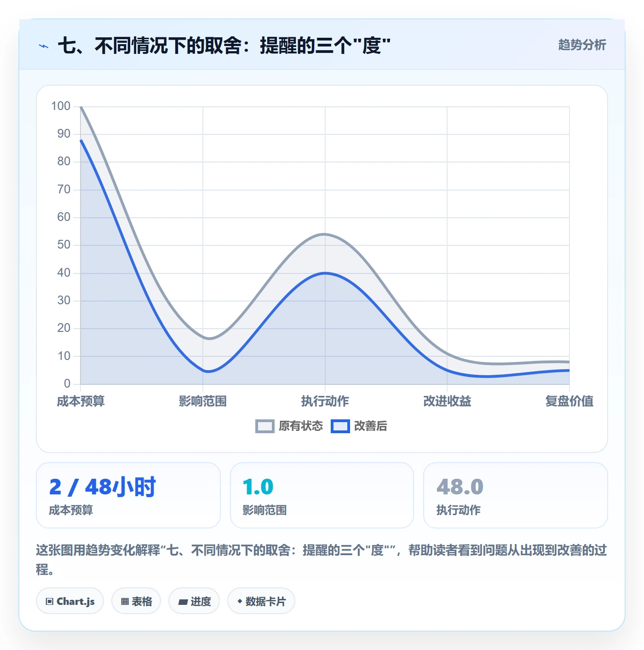Click the gray line peak at 执行动作
This screenshot has height=650, width=644.
[325, 234]
